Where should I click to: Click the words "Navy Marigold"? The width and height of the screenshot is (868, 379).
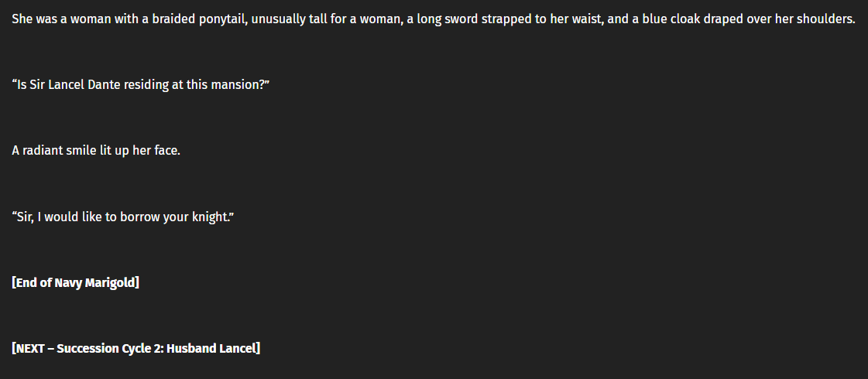pos(94,283)
